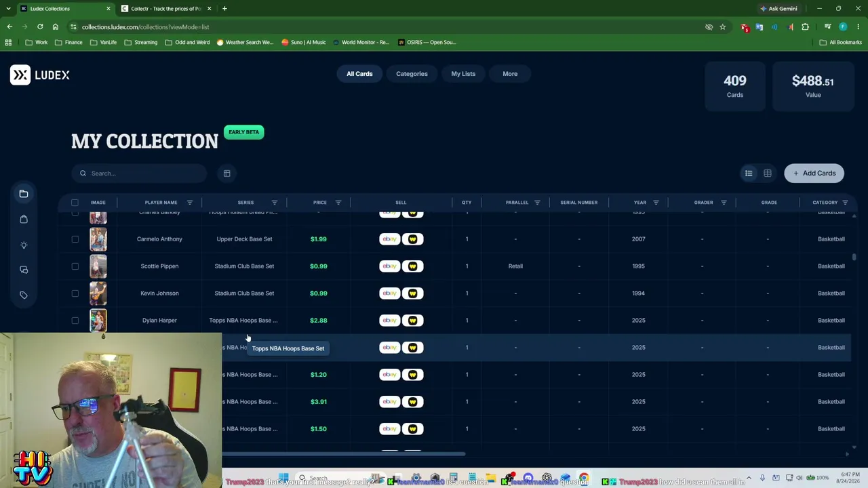Click the browser home icon
This screenshot has height=488, width=868.
coord(56,27)
